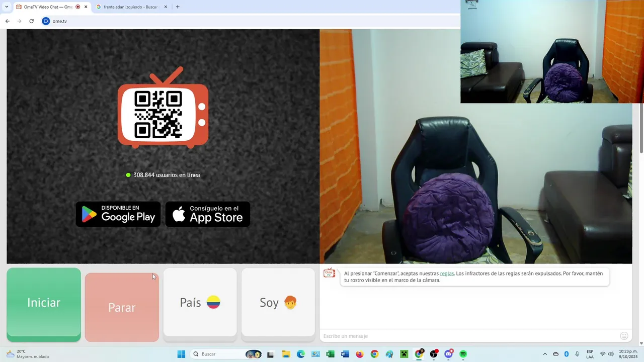Go forward to the next page
Screen dimensions: 644x362
(x=20, y=21)
